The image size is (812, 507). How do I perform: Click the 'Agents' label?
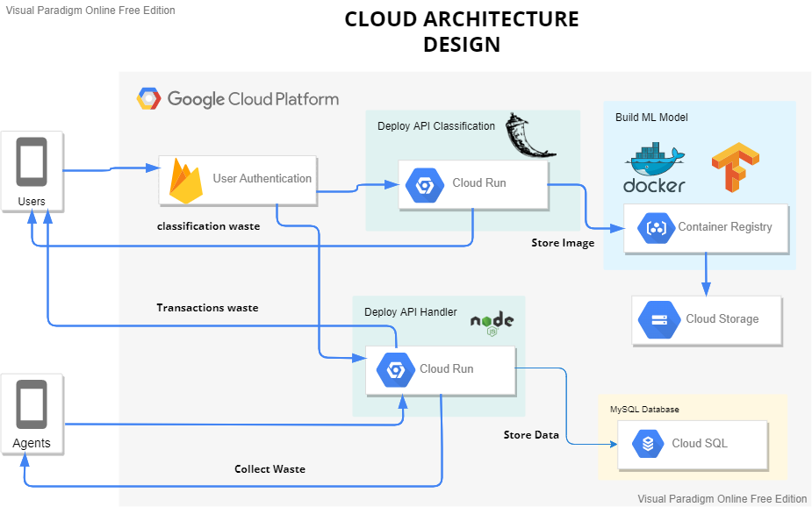pos(32,443)
